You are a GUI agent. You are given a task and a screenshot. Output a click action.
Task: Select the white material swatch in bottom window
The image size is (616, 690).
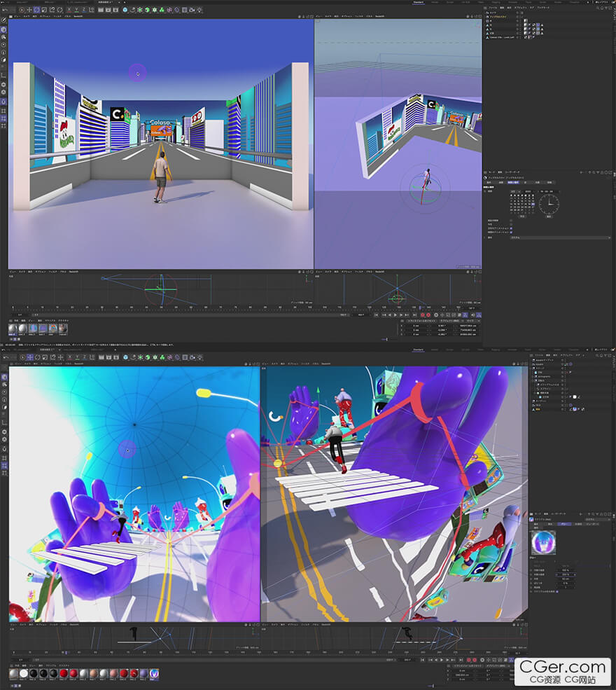pyautogui.click(x=24, y=673)
